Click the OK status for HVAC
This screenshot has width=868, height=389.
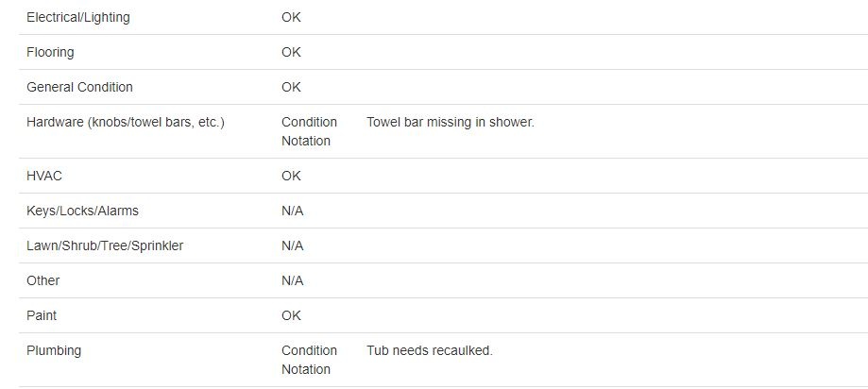(291, 176)
